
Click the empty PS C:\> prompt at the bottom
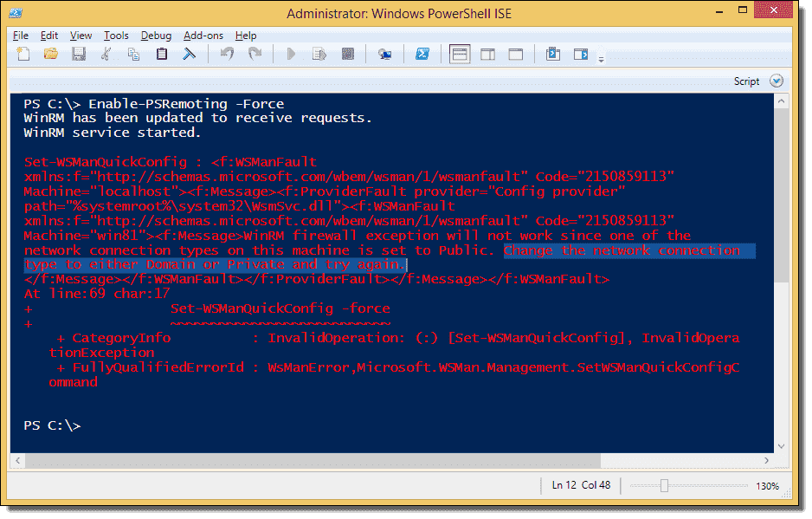pyautogui.click(x=52, y=425)
